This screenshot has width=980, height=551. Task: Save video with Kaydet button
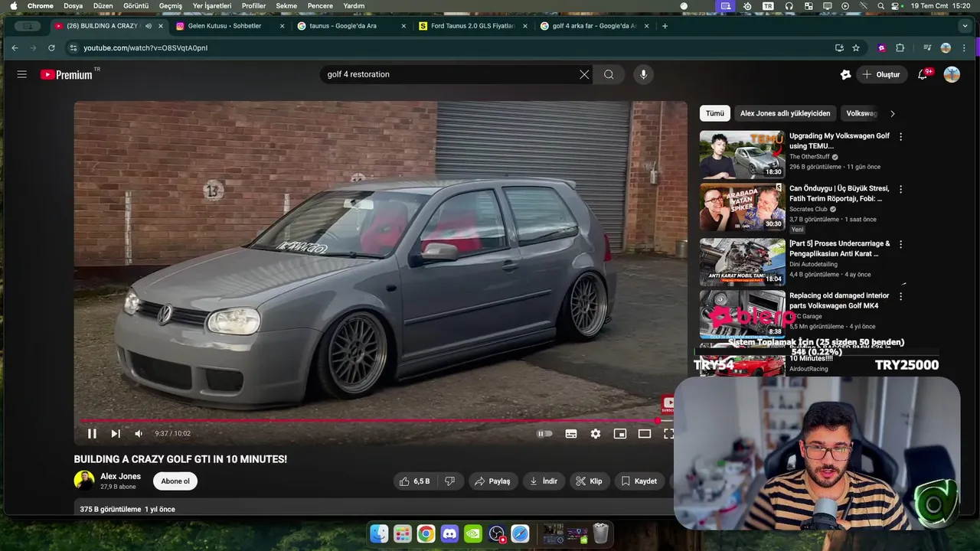(x=639, y=481)
